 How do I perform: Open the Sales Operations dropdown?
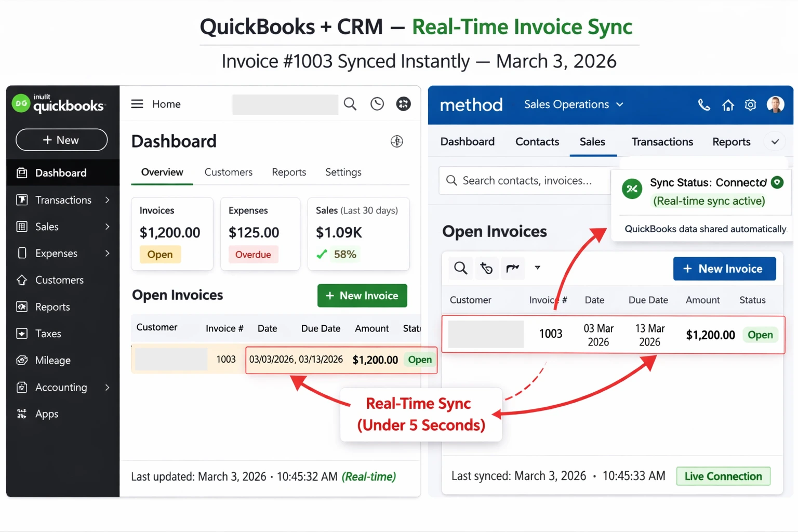click(x=574, y=104)
